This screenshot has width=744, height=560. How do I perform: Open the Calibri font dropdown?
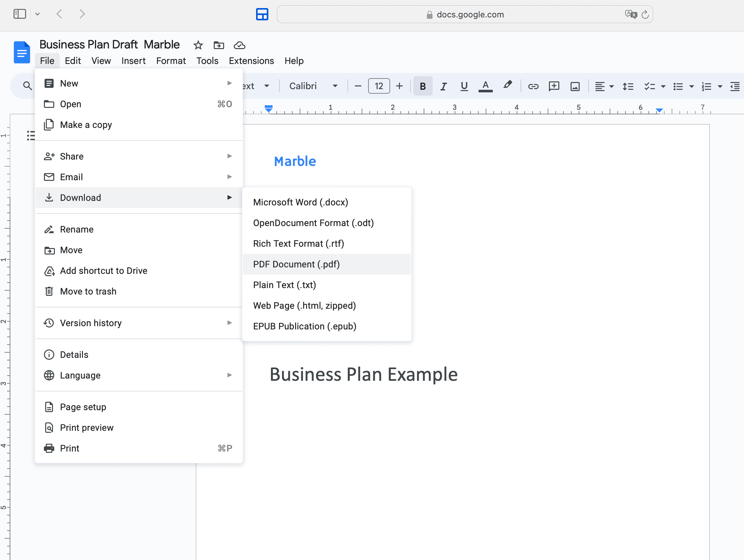tap(313, 86)
